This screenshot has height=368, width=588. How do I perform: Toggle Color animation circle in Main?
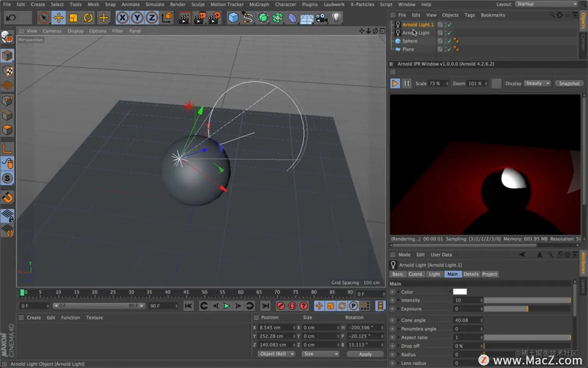pos(392,292)
